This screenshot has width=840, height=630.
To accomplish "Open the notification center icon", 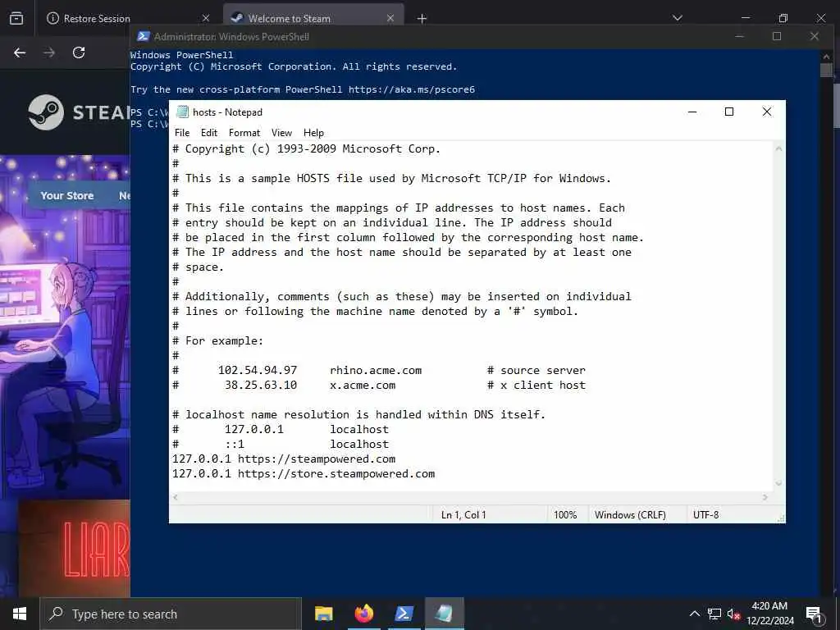I will pyautogui.click(x=814, y=614).
